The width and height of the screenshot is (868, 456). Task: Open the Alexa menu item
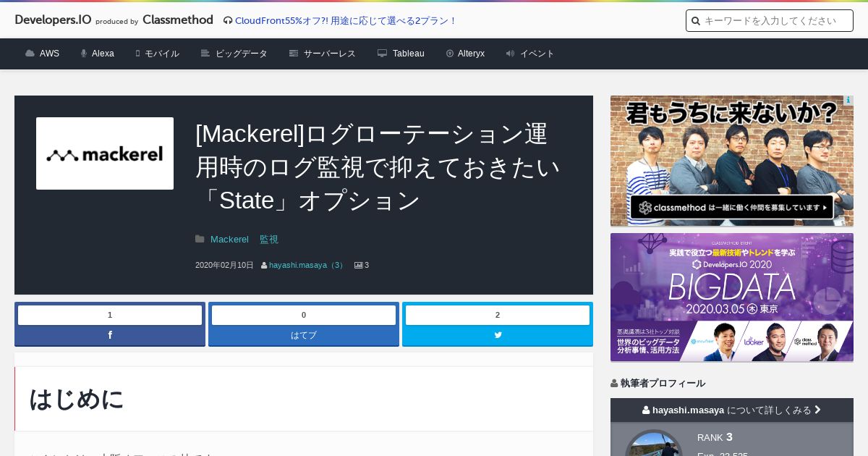tap(103, 54)
